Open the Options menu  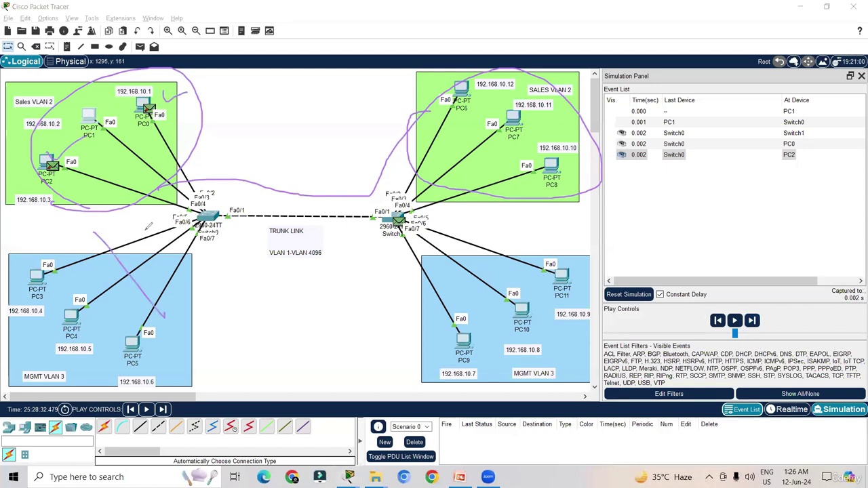(x=47, y=18)
